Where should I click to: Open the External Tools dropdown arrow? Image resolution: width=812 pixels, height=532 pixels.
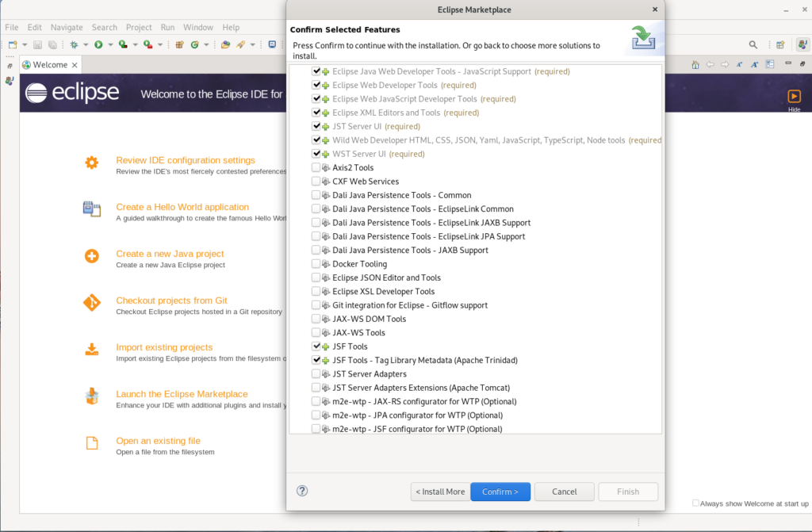pos(160,45)
